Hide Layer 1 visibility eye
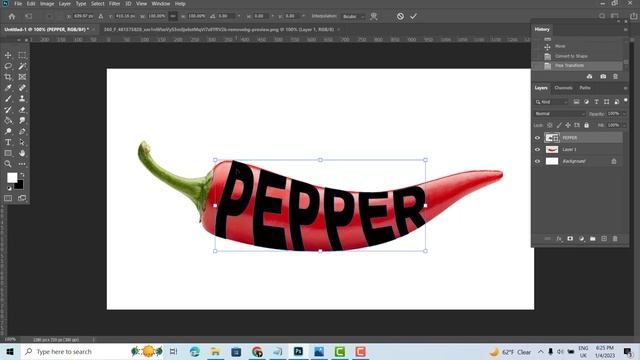 [537, 149]
